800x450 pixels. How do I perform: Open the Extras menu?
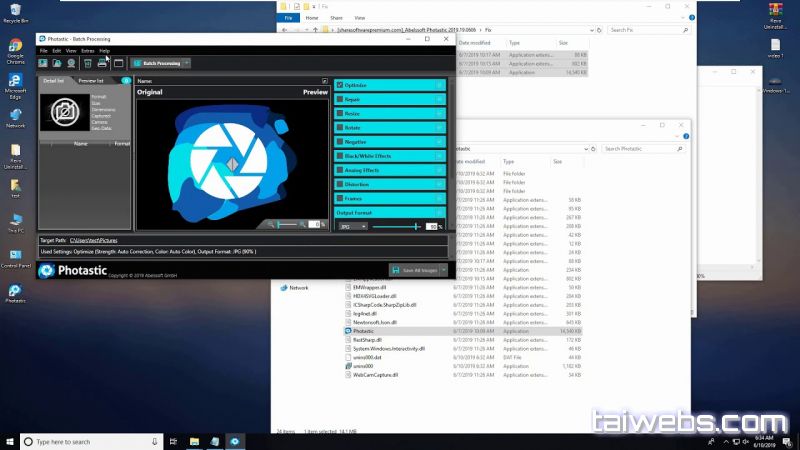pos(87,50)
